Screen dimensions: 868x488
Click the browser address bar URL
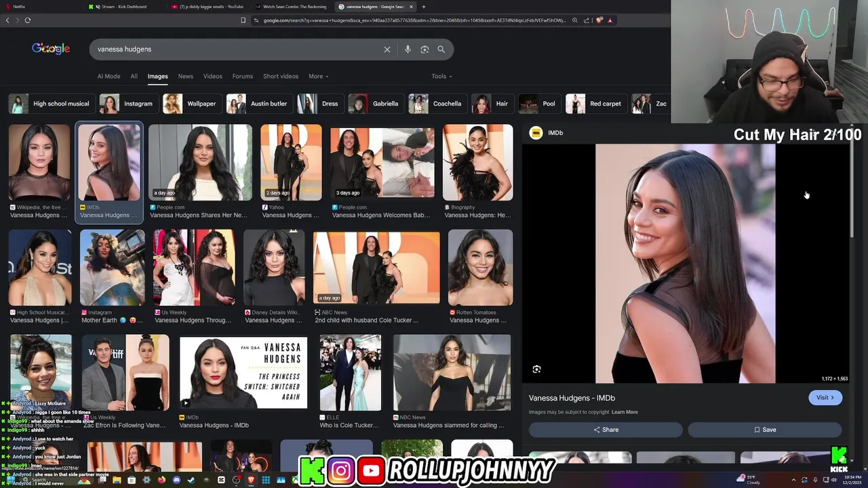pos(414,20)
